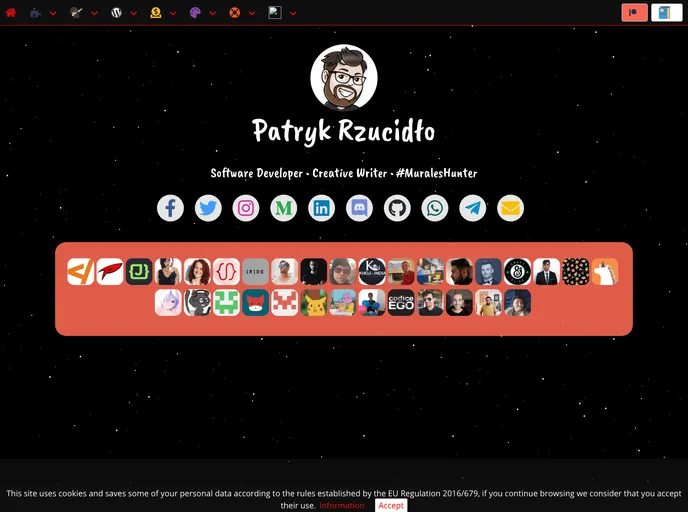The height and width of the screenshot is (512, 688).
Task: Start a WhatsApp chat via icon
Action: (x=435, y=208)
